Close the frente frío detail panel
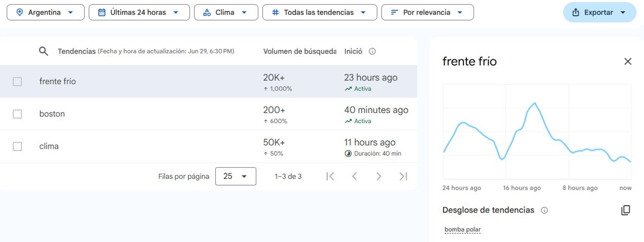 click(x=628, y=61)
